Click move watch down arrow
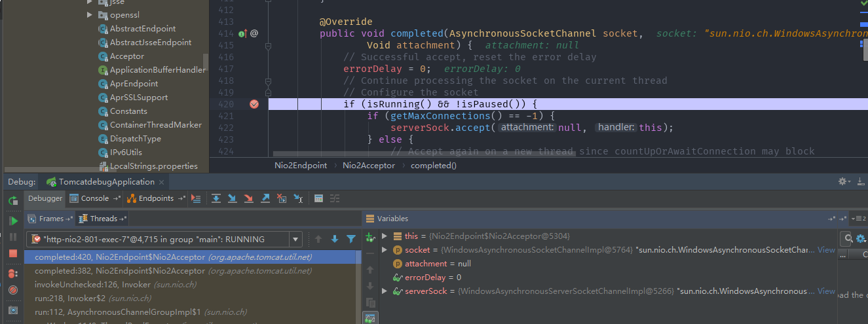Screen dimensions: 868x324 coord(370,286)
